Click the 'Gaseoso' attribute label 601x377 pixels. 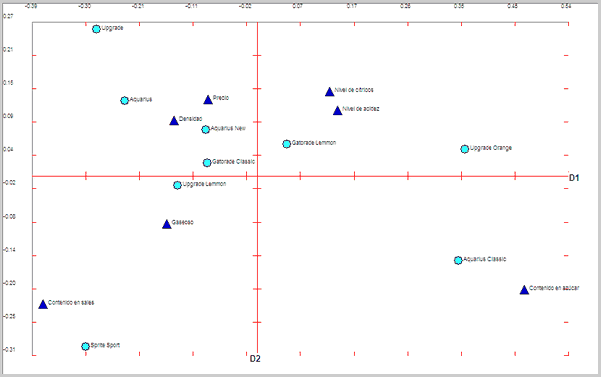tap(182, 222)
